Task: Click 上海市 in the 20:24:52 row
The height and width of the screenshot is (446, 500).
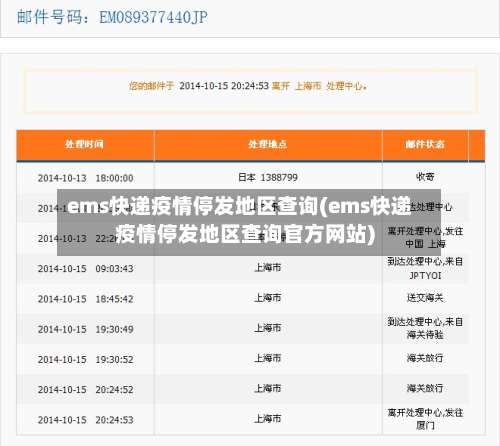Action: click(x=268, y=388)
